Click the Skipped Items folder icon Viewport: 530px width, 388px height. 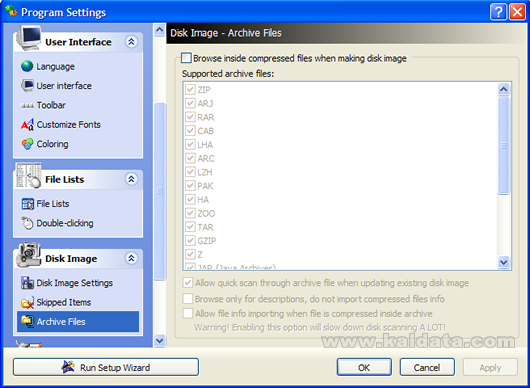tap(27, 302)
